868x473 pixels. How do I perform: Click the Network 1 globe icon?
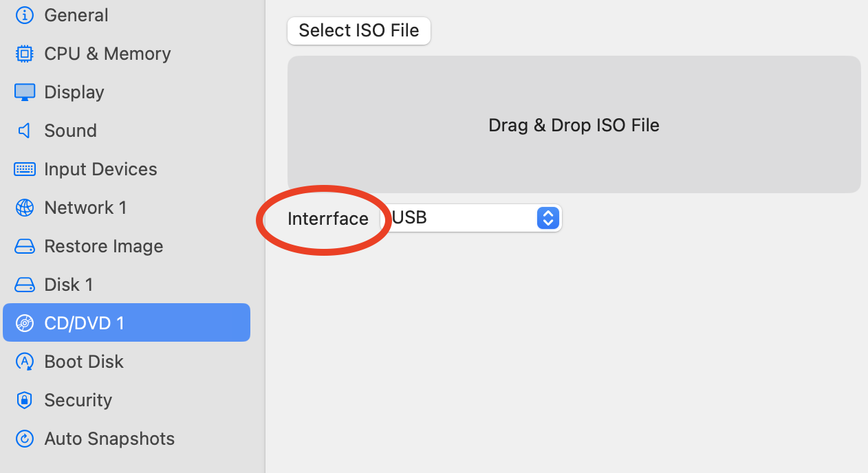point(25,208)
